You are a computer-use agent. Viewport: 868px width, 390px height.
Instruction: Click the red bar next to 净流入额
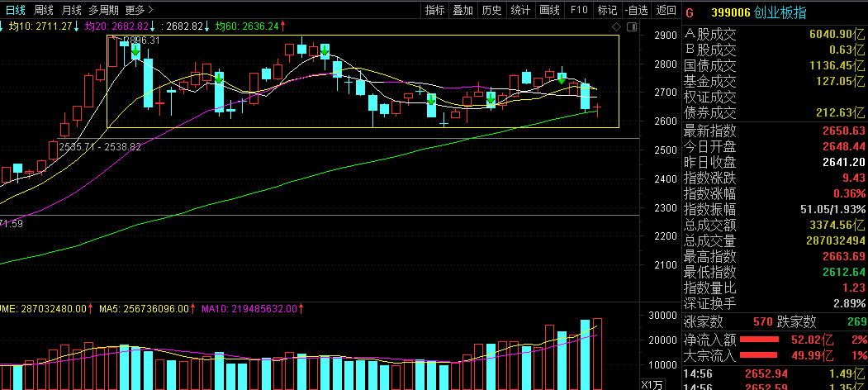pos(760,339)
